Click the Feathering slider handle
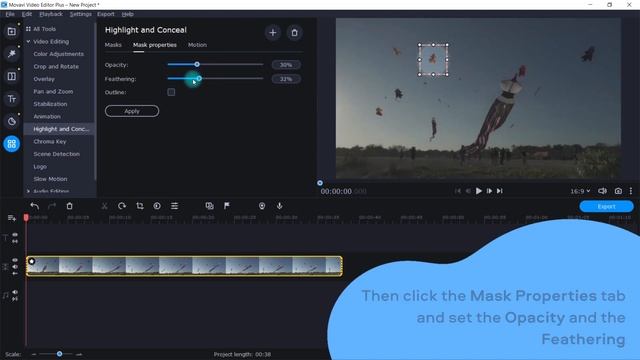Image resolution: width=640 pixels, height=360 pixels. [199, 78]
